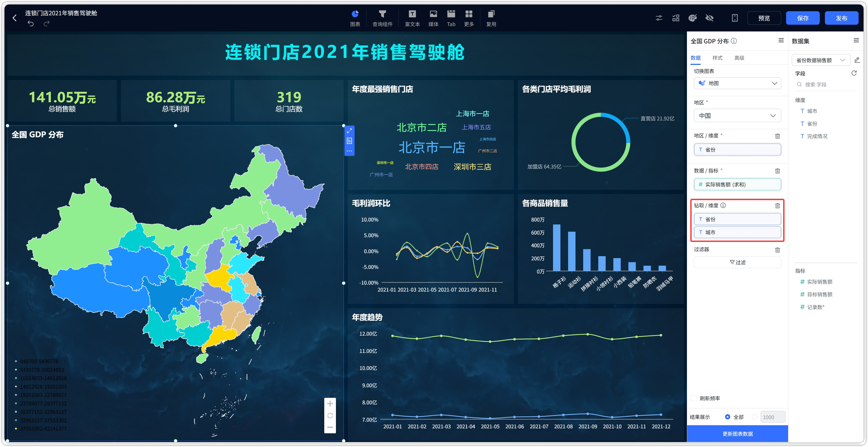The image size is (868, 447).
Task: Switch to the 高级 tab
Action: 739,58
